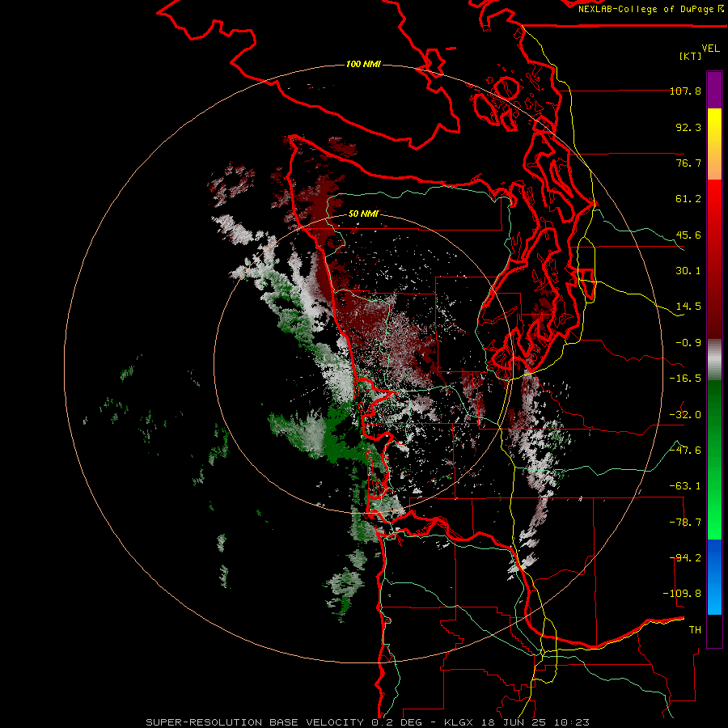Select the -94.2 scale value
This screenshot has width=728, height=728.
[x=685, y=558]
